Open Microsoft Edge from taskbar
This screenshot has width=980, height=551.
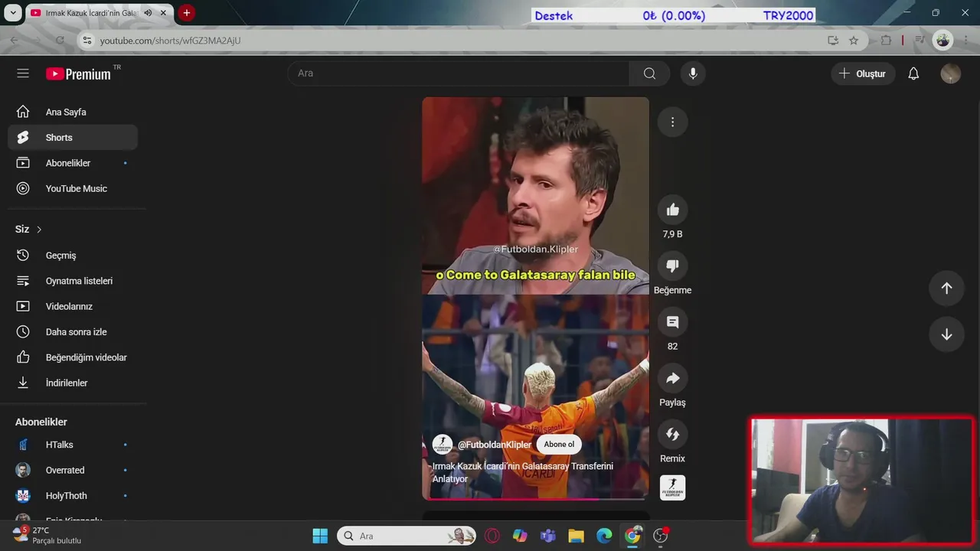click(604, 536)
